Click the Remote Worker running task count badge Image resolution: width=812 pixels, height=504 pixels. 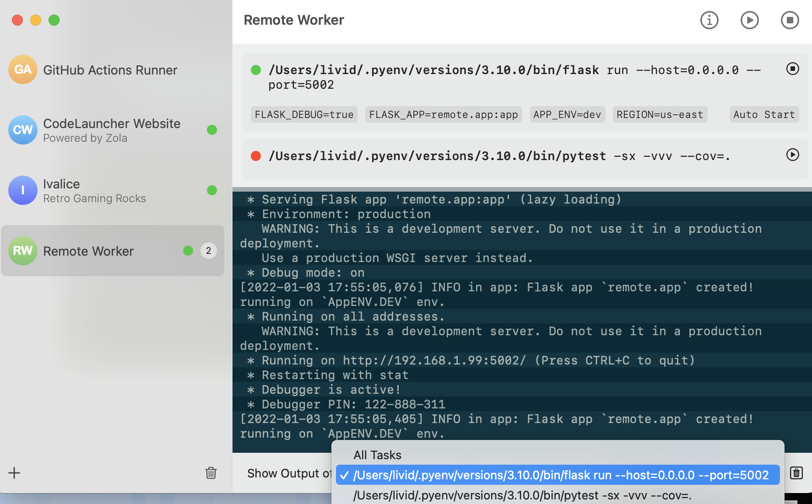(208, 251)
